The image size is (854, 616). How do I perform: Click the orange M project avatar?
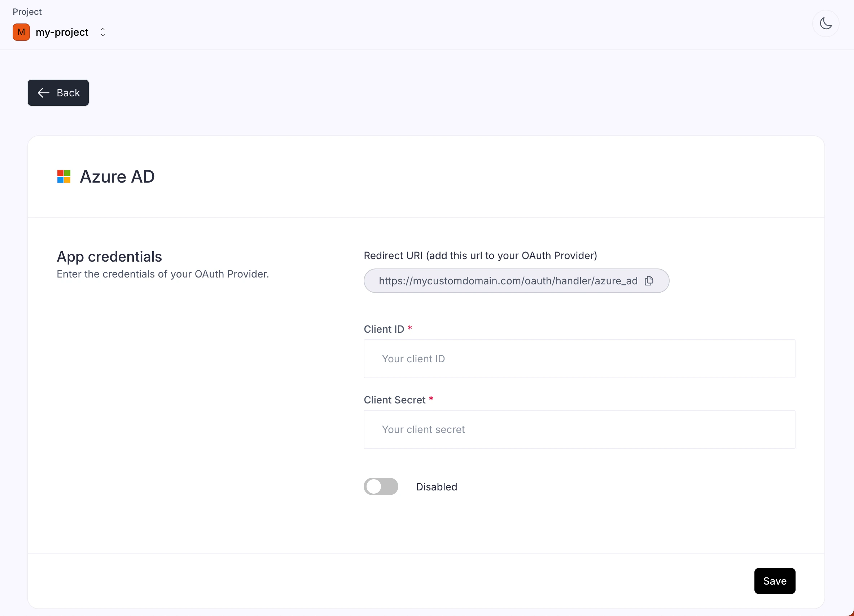21,32
